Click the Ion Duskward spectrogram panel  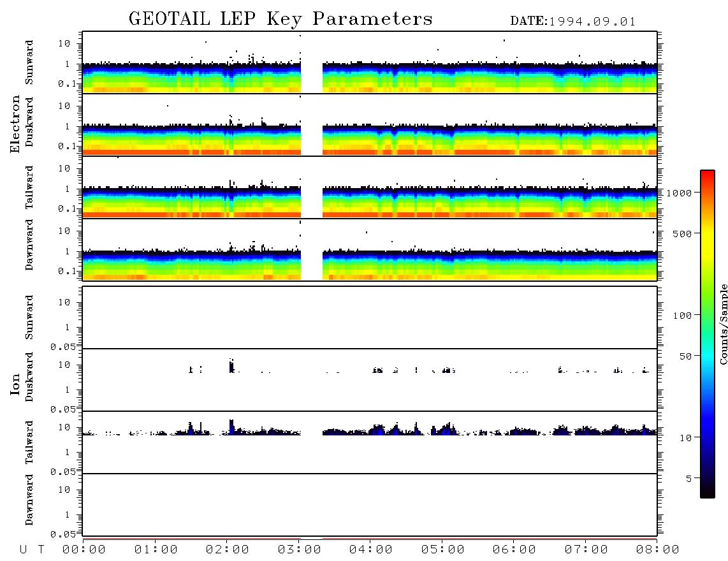pyautogui.click(x=370, y=380)
